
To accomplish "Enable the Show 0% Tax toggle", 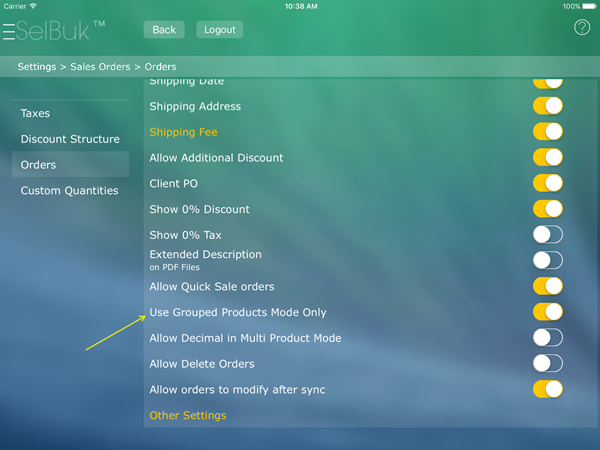I will (x=547, y=235).
